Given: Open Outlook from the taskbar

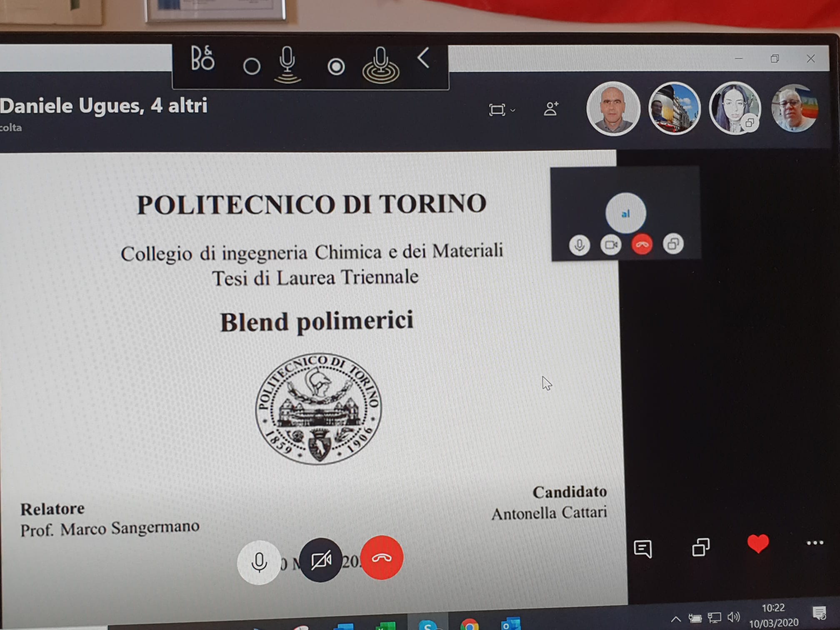Looking at the screenshot, I should [x=511, y=624].
